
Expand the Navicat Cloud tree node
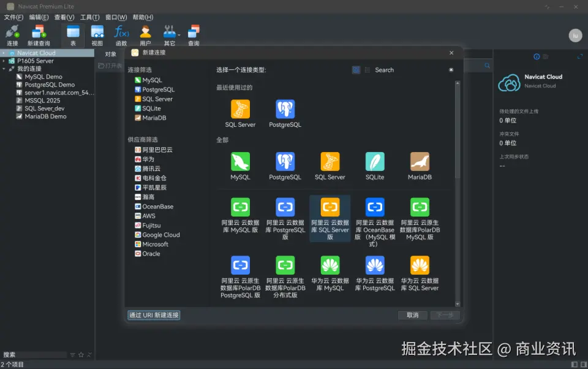point(4,53)
